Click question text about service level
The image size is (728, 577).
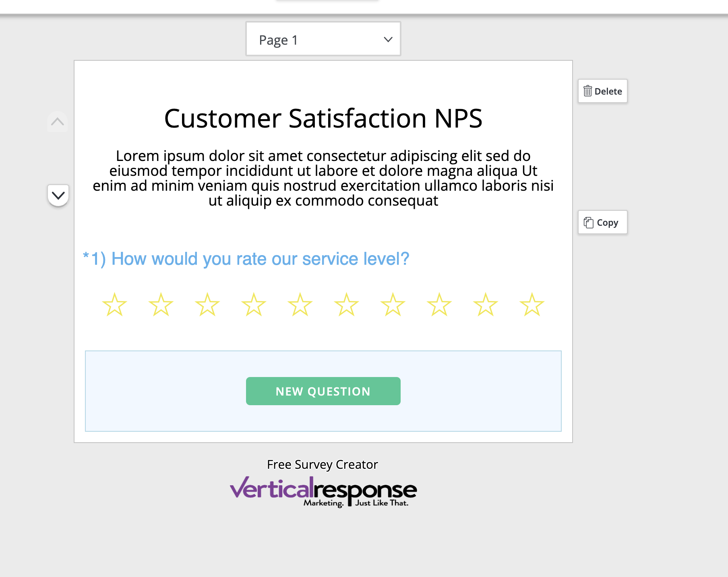click(x=246, y=259)
